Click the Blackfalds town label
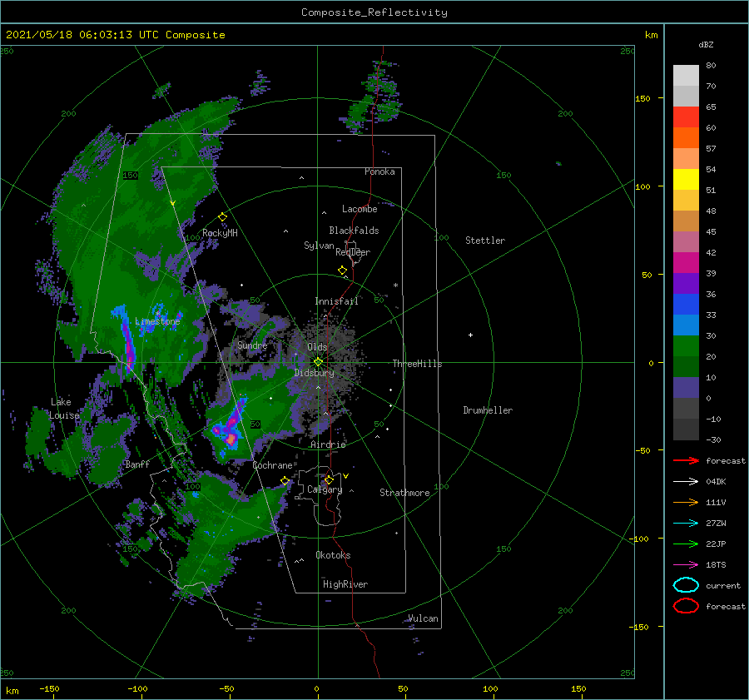 click(x=354, y=231)
